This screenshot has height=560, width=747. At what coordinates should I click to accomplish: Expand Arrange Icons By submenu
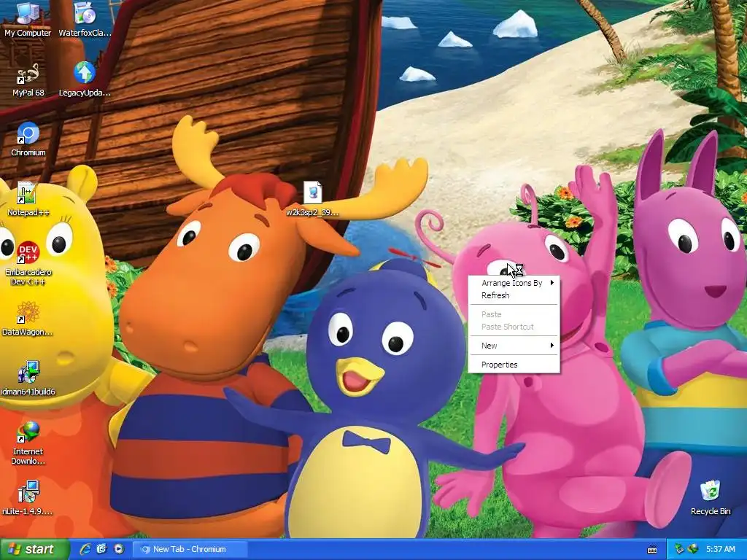514,283
